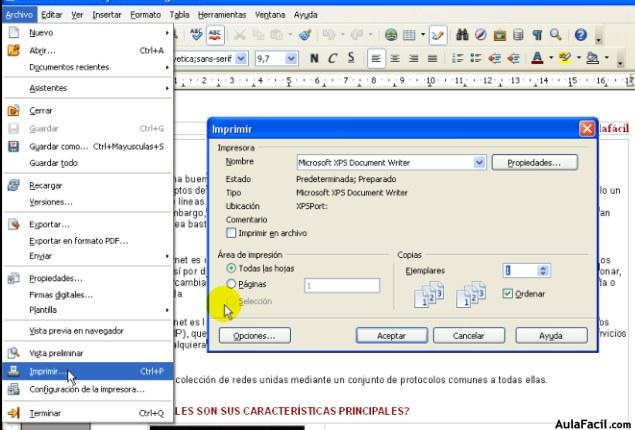This screenshot has height=430, width=635.
Task: Click the Cancelar button
Action: (x=469, y=336)
